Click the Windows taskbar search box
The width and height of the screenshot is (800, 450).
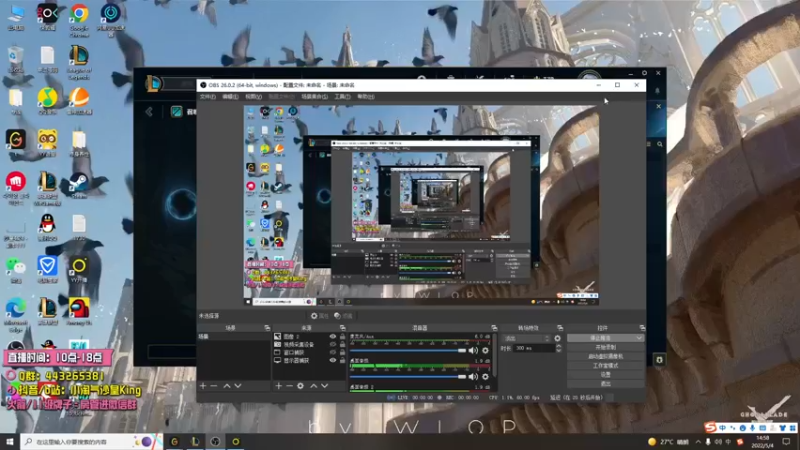(x=92, y=442)
